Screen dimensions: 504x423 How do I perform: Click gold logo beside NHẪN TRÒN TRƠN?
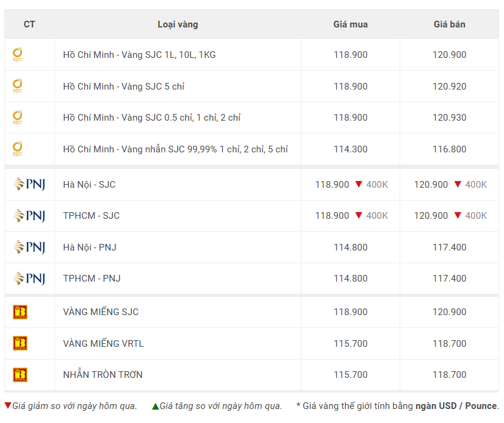[20, 374]
